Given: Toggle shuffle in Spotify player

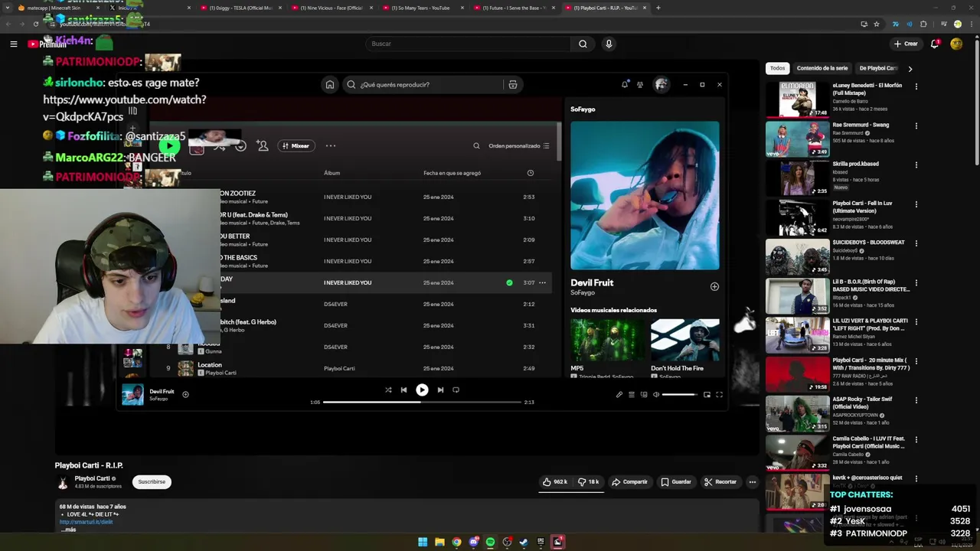Looking at the screenshot, I should (388, 390).
